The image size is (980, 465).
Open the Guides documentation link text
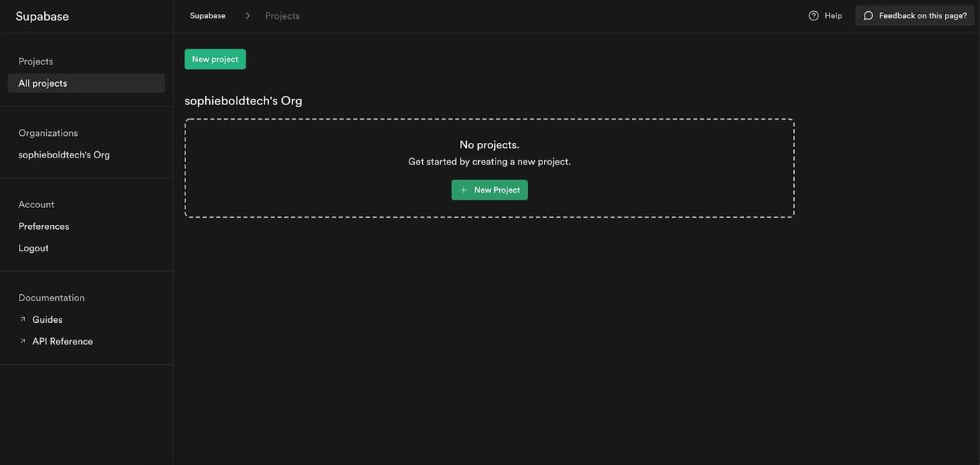[x=47, y=319]
